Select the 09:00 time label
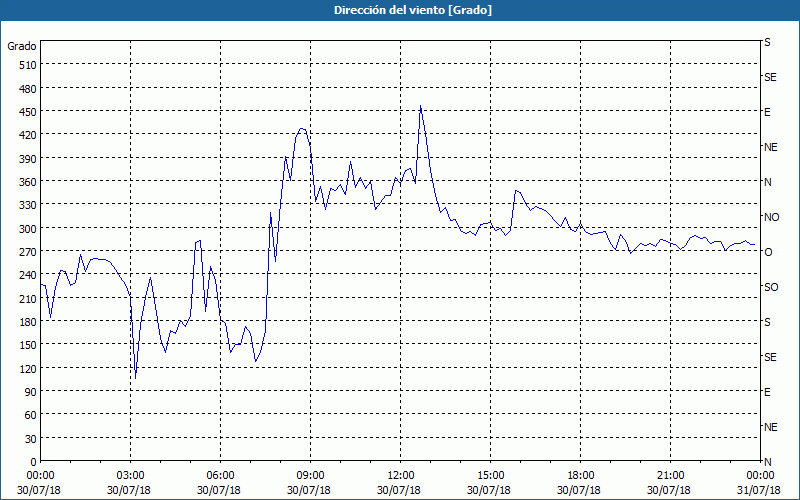800x500 pixels. point(311,476)
